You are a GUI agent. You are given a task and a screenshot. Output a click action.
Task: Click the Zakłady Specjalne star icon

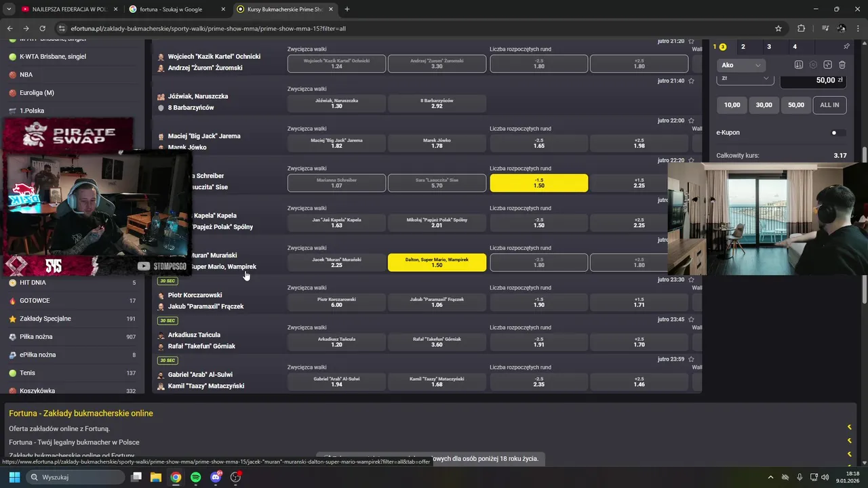coord(13,319)
